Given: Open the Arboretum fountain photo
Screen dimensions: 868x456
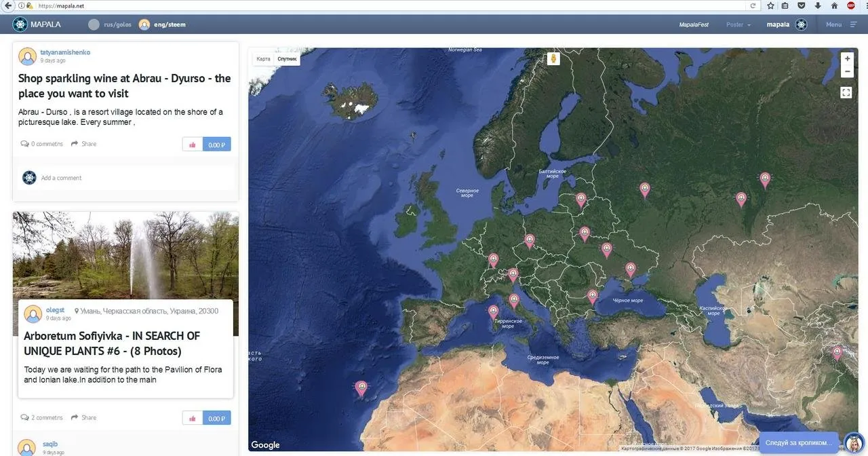Looking at the screenshot, I should [125, 254].
